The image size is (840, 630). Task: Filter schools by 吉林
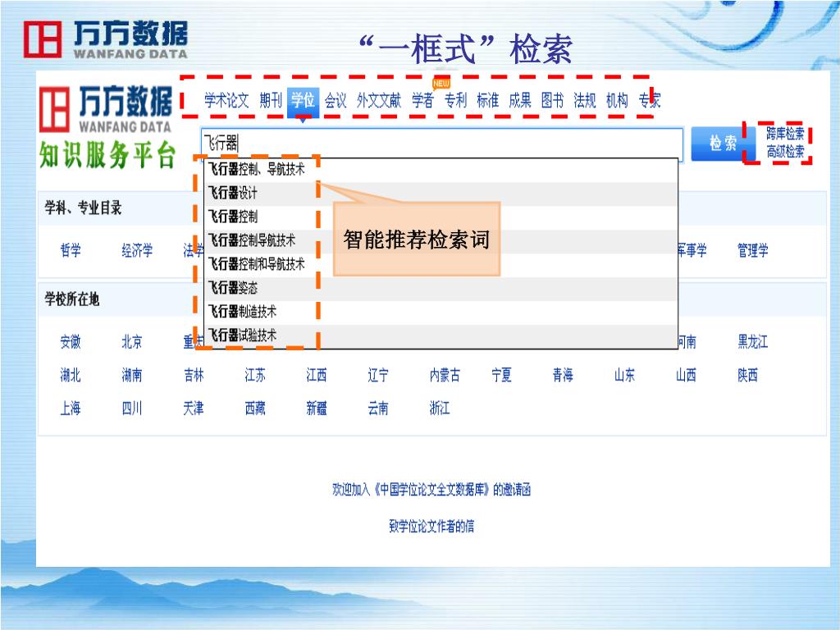194,375
